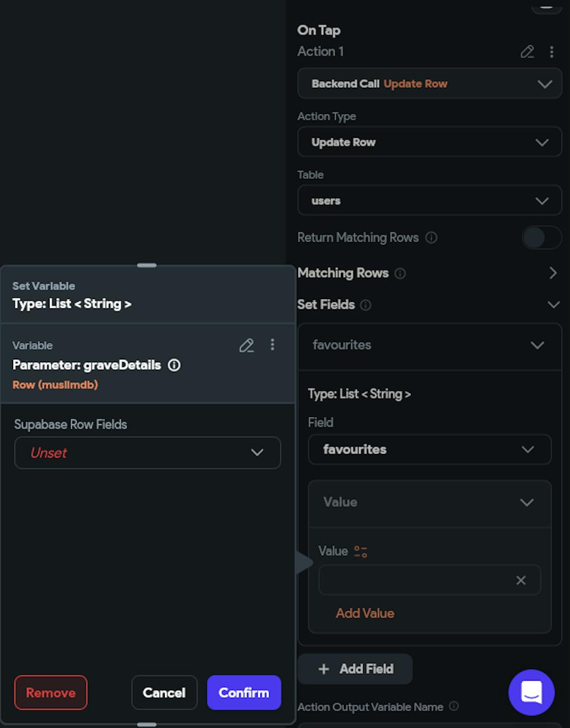This screenshot has height=728, width=570.
Task: Open the support chat bubble
Action: tap(531, 692)
